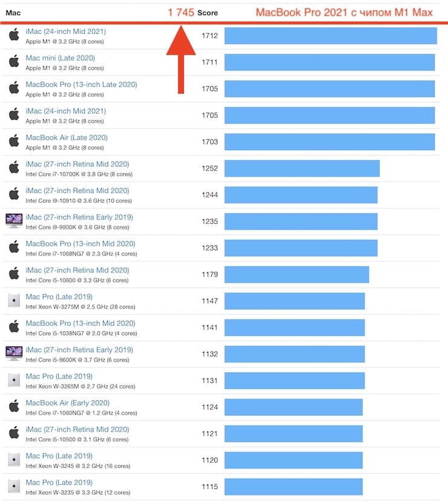The image size is (448, 503).
Task: Click the Score column header
Action: tap(208, 13)
